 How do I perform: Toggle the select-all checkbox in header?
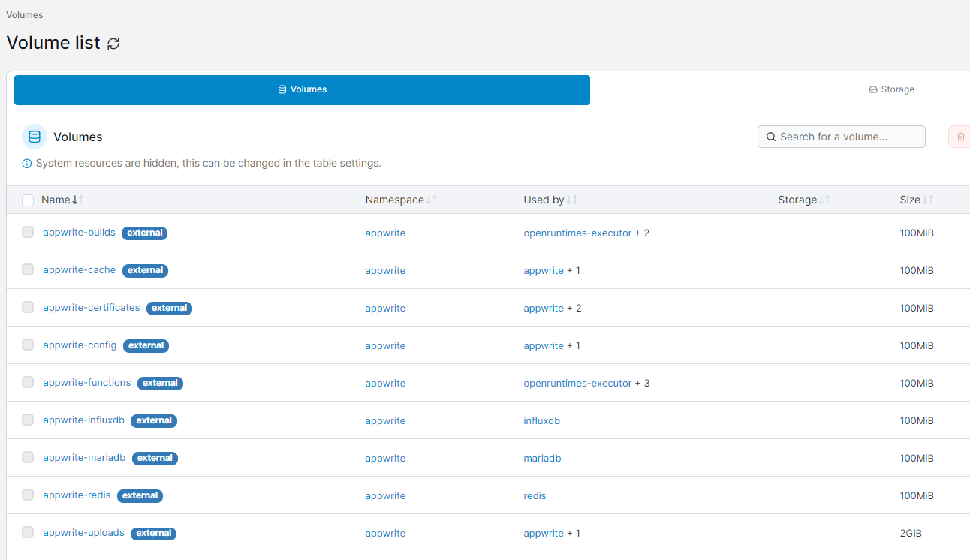28,200
